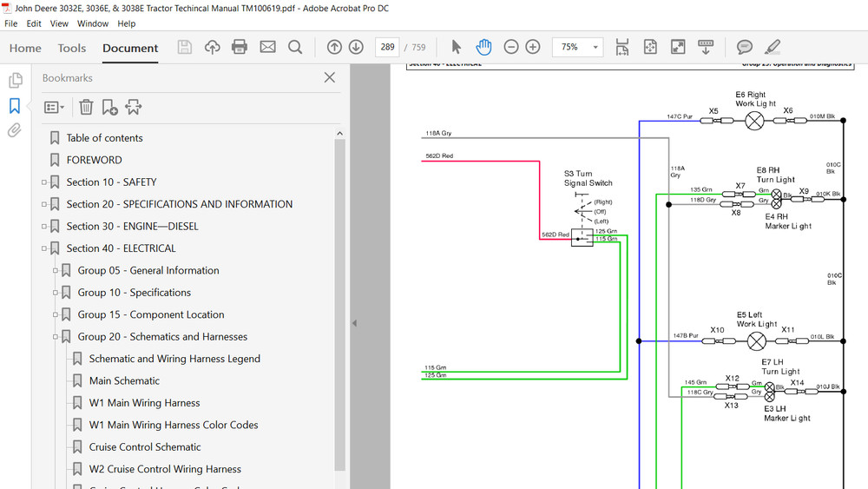This screenshot has height=489, width=868.
Task: Delete selected bookmark trash icon
Action: (x=86, y=107)
